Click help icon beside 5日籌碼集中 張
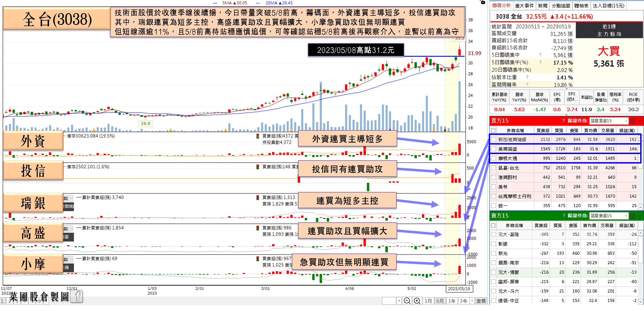Screen dimensions: 644x311 pos(540,55)
